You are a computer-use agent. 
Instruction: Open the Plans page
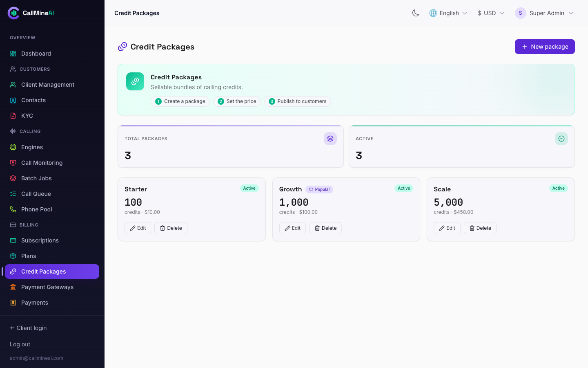click(52, 256)
